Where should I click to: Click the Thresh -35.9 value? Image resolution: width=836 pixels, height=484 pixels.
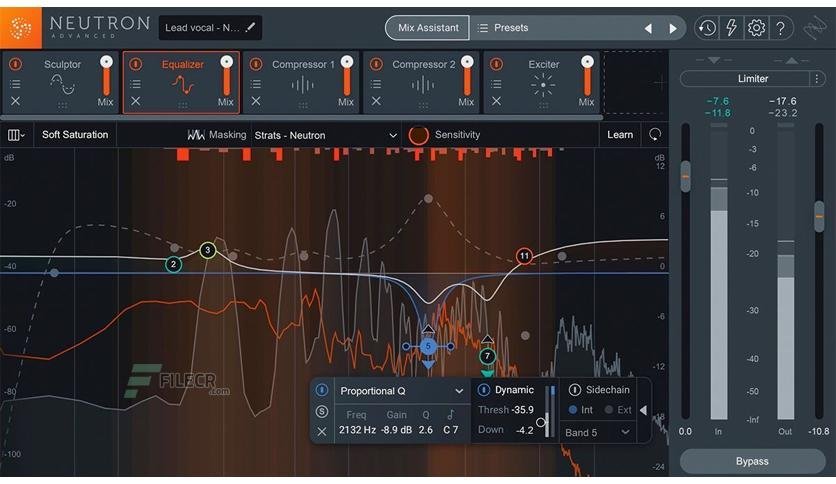(522, 410)
